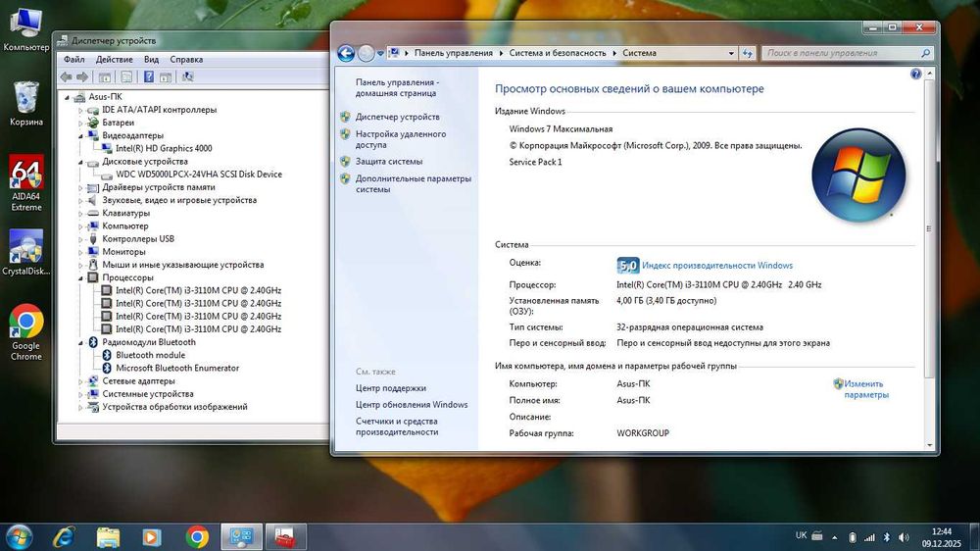Select Microsoft Bluetooth Enumerator device
The height and width of the screenshot is (551, 980).
[177, 368]
